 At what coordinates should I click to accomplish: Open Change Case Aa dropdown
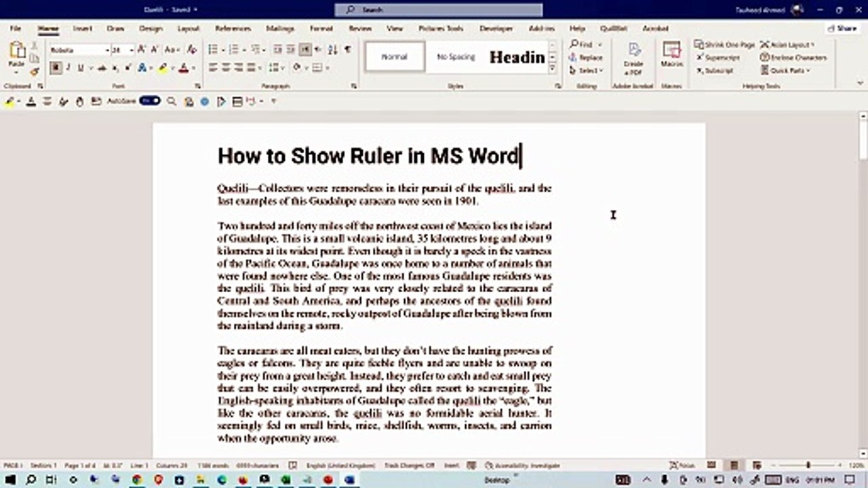pos(172,49)
